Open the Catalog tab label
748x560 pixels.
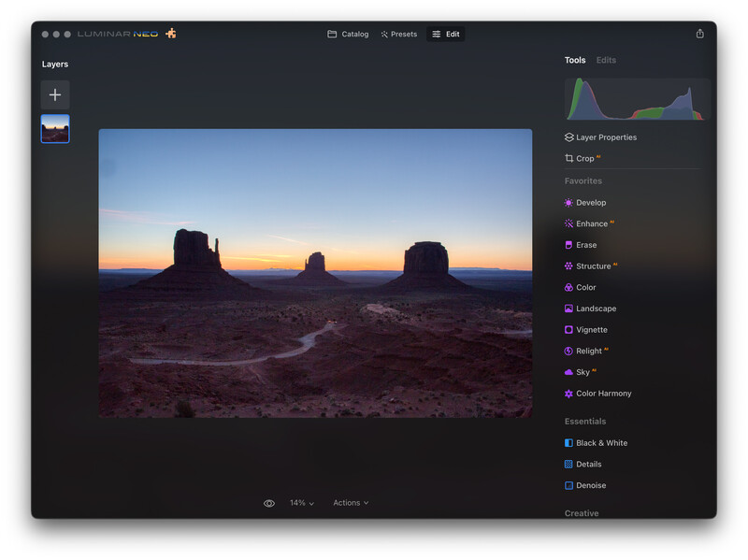[x=355, y=35]
